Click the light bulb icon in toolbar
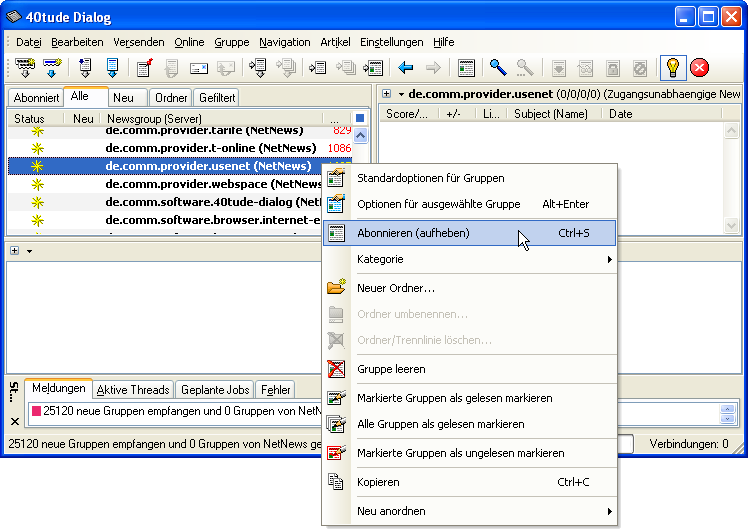This screenshot has height=529, width=748. pyautogui.click(x=673, y=68)
